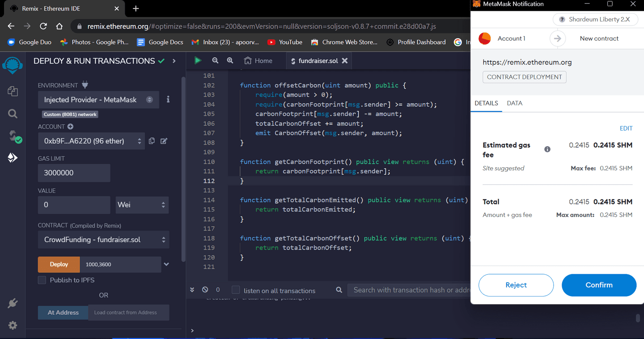
Task: Click the Deploy panel vertical scrollbar
Action: (183, 169)
